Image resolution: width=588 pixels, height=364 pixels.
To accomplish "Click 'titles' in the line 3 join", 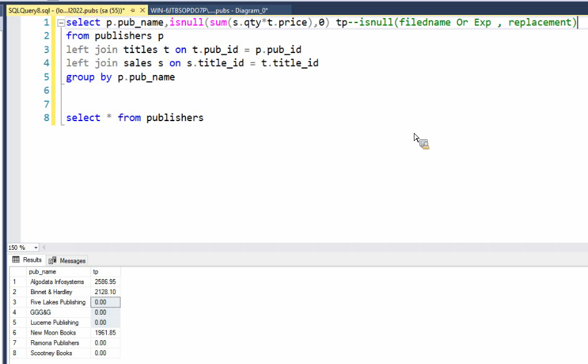I will click(140, 49).
